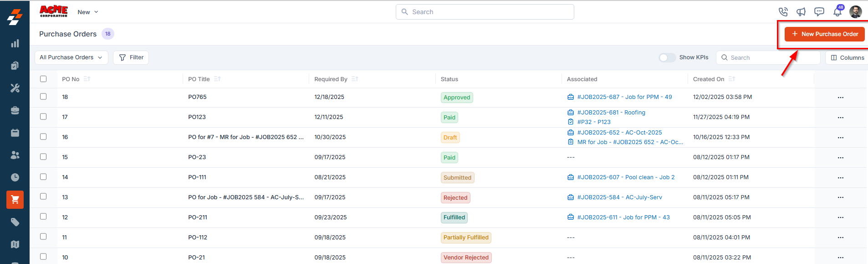Click New Purchase Order button
868x264 pixels.
825,34
